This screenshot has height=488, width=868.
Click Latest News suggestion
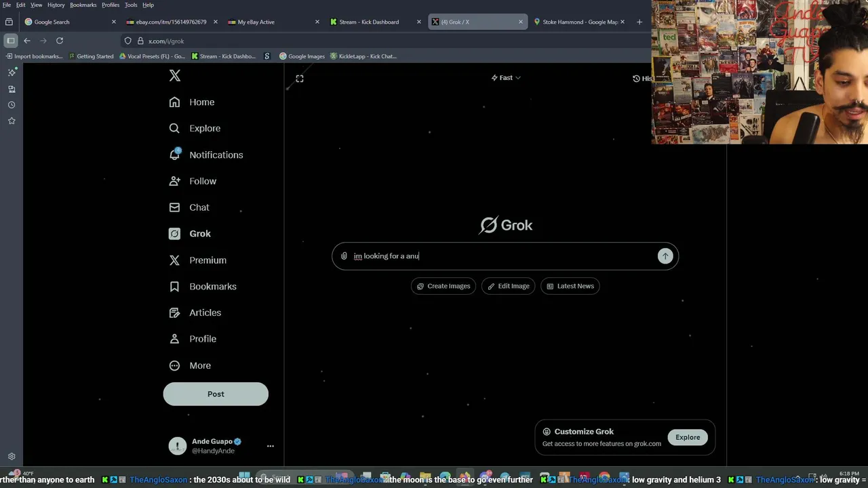570,286
